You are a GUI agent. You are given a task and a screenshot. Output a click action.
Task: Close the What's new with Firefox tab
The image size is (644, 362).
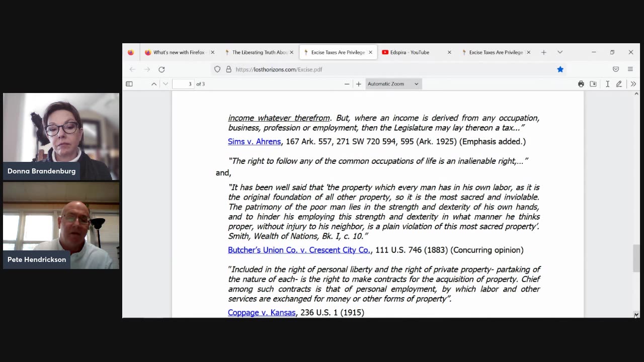point(212,52)
